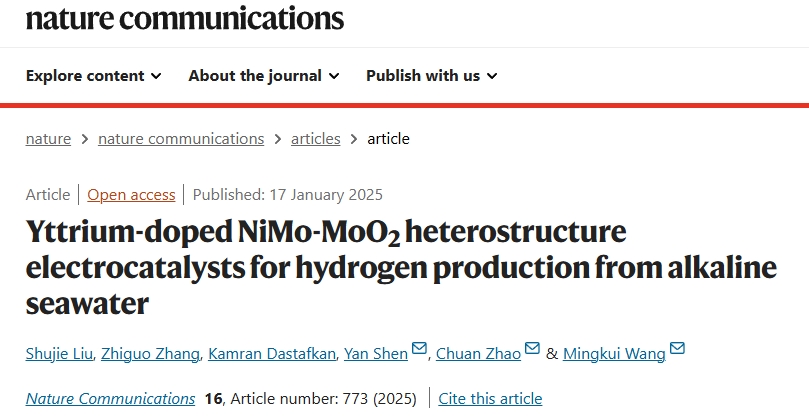The height and width of the screenshot is (419, 809).
Task: Open the About the journal dropdown
Action: click(x=264, y=76)
